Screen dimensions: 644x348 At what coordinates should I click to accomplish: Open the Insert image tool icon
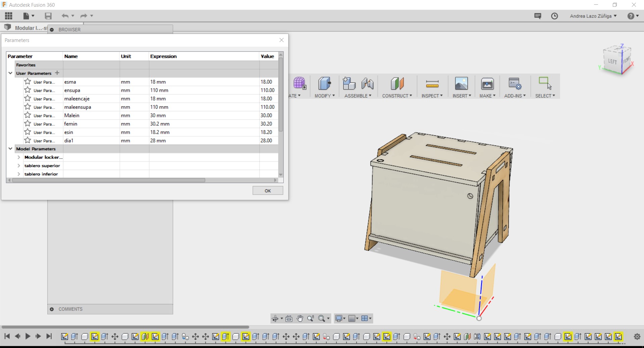click(x=461, y=84)
